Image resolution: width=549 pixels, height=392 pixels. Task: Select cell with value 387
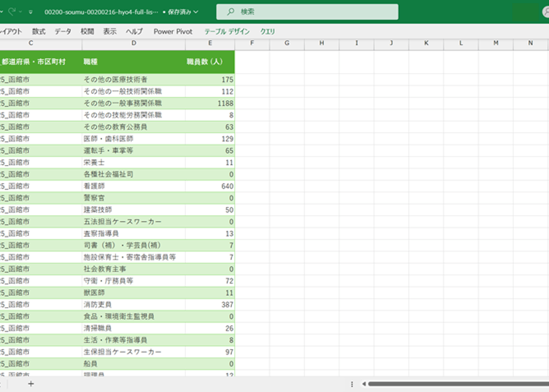coord(210,305)
